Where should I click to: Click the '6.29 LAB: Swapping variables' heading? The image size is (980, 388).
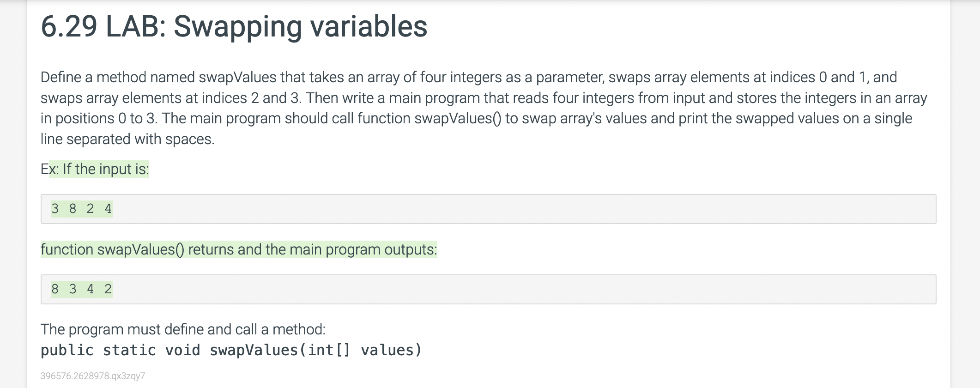[x=234, y=26]
